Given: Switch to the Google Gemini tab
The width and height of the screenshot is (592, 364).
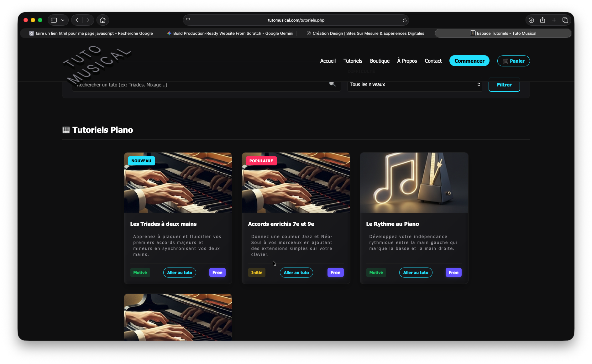Looking at the screenshot, I should (x=230, y=33).
